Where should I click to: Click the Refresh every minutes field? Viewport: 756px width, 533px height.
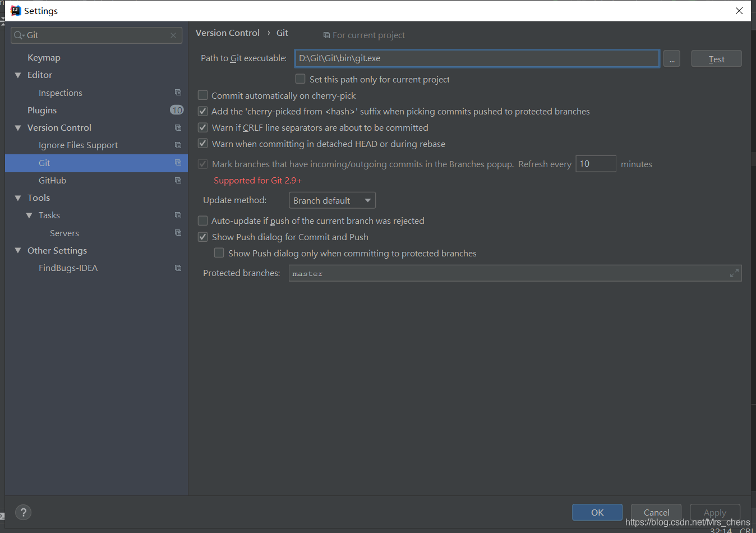pyautogui.click(x=596, y=164)
